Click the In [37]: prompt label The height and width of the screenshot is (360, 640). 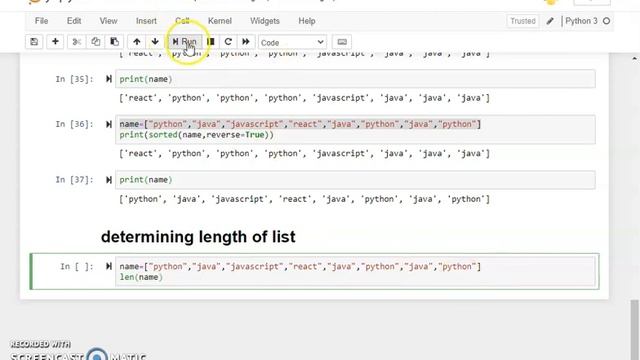coord(74,180)
